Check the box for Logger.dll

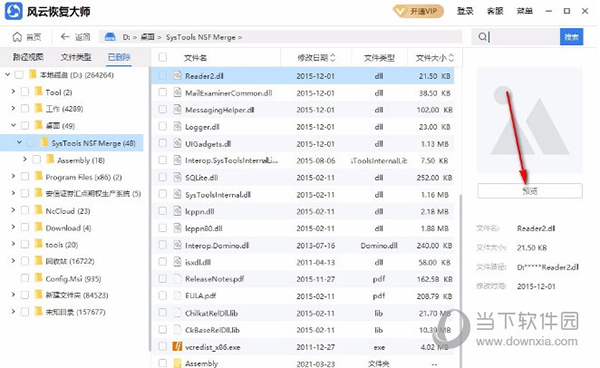(x=163, y=126)
